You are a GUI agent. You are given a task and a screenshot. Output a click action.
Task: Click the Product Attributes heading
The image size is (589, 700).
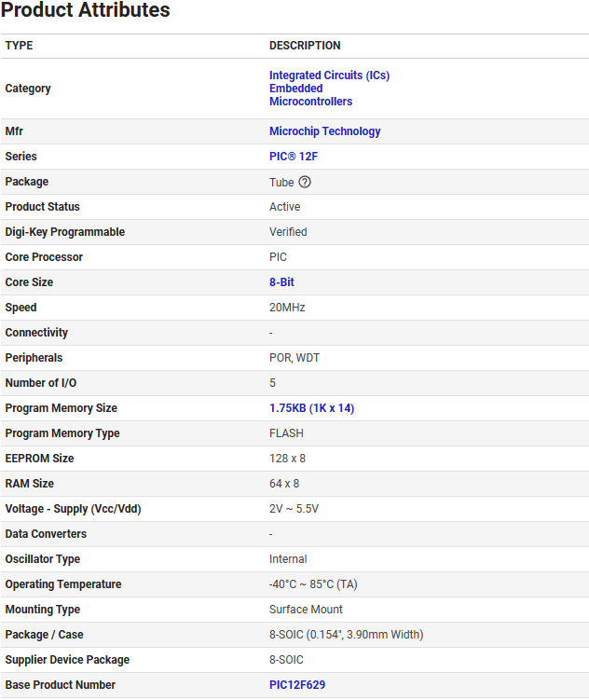[85, 11]
